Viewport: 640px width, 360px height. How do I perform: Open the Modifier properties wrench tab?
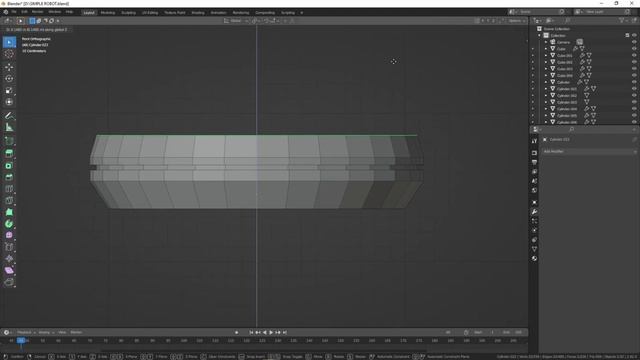534,212
